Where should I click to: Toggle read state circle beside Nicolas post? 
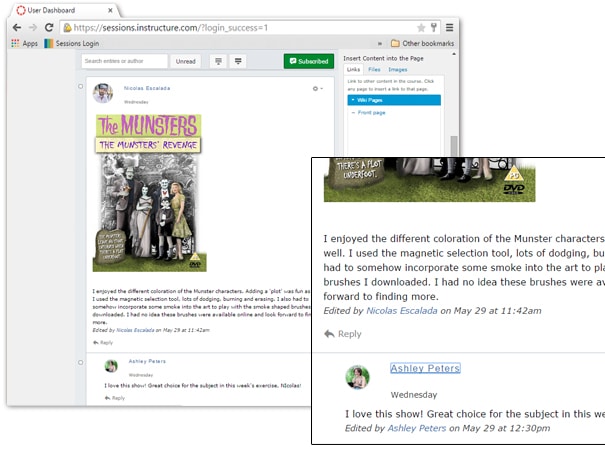pyautogui.click(x=81, y=86)
